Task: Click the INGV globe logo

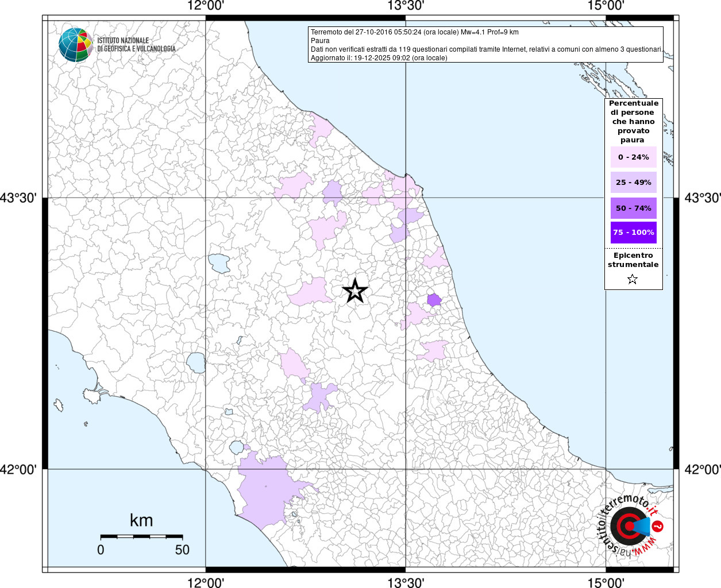Action: (x=75, y=45)
